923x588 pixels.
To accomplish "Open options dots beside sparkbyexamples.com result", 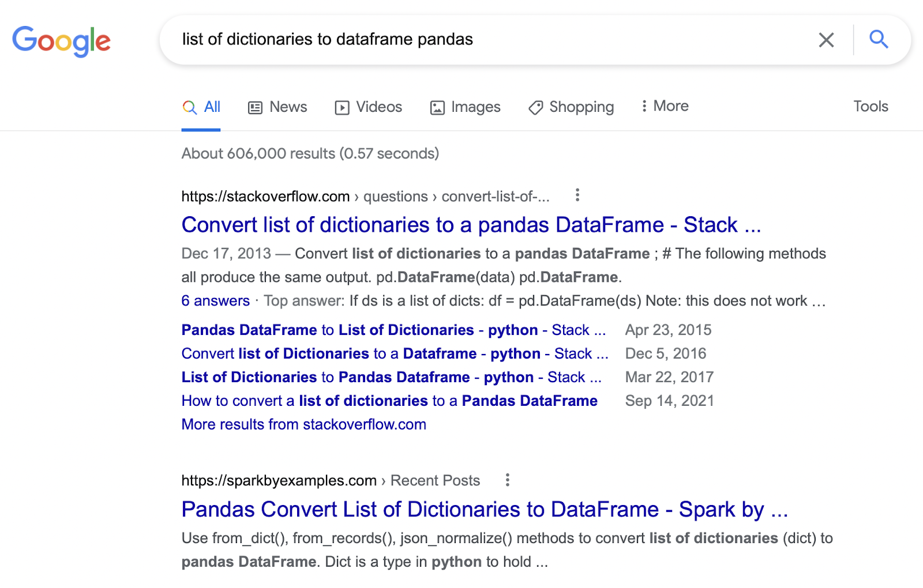I will pos(507,480).
